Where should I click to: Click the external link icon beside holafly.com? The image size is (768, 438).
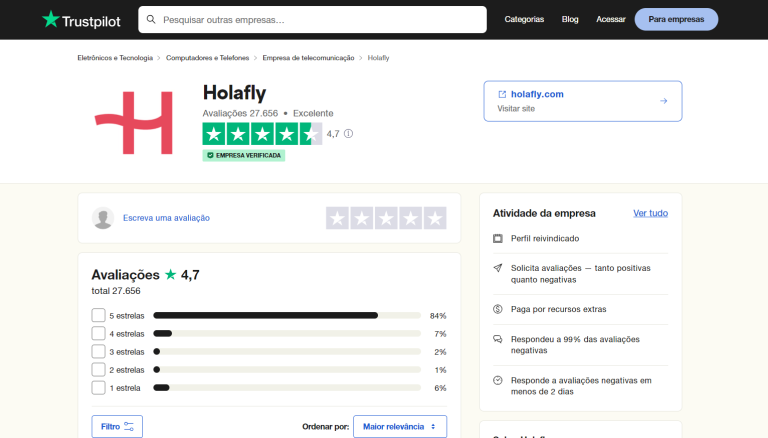[x=502, y=94]
